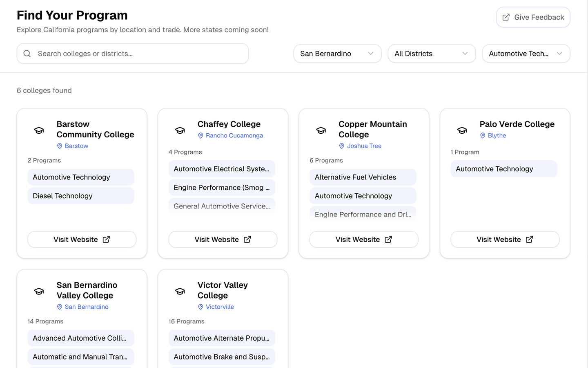
Task: Visit the Palo Verde College website
Action: click(x=505, y=239)
